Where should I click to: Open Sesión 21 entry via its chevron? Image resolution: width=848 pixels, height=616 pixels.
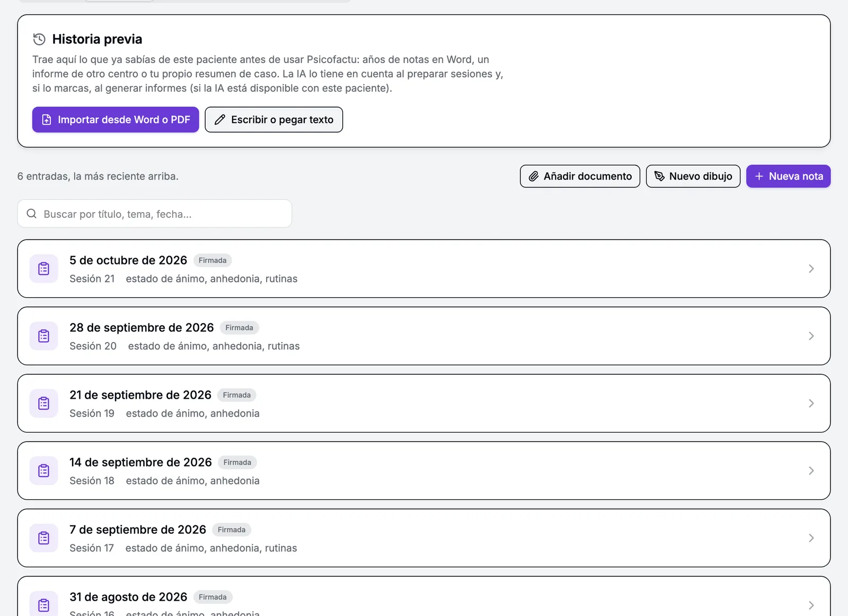(811, 269)
